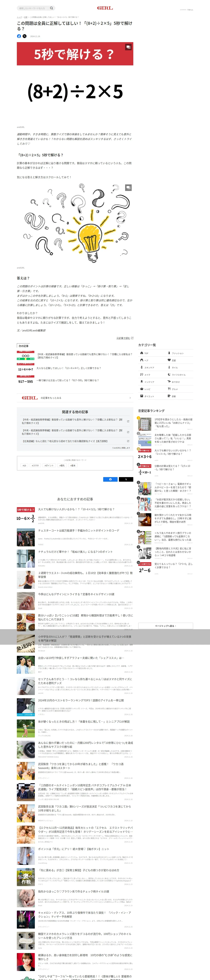Click black X share button below keywords
Viewport: 210px width, 980px height.
[x=126, y=479]
